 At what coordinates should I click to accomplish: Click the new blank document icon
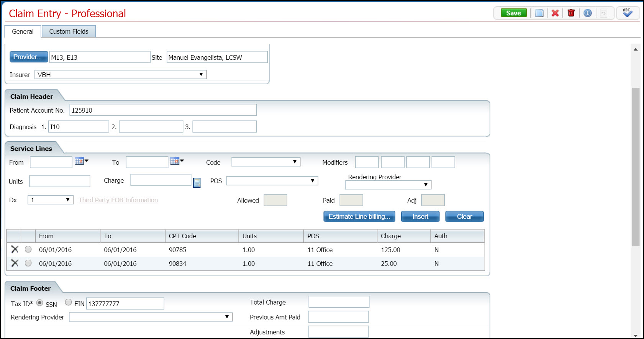(539, 13)
